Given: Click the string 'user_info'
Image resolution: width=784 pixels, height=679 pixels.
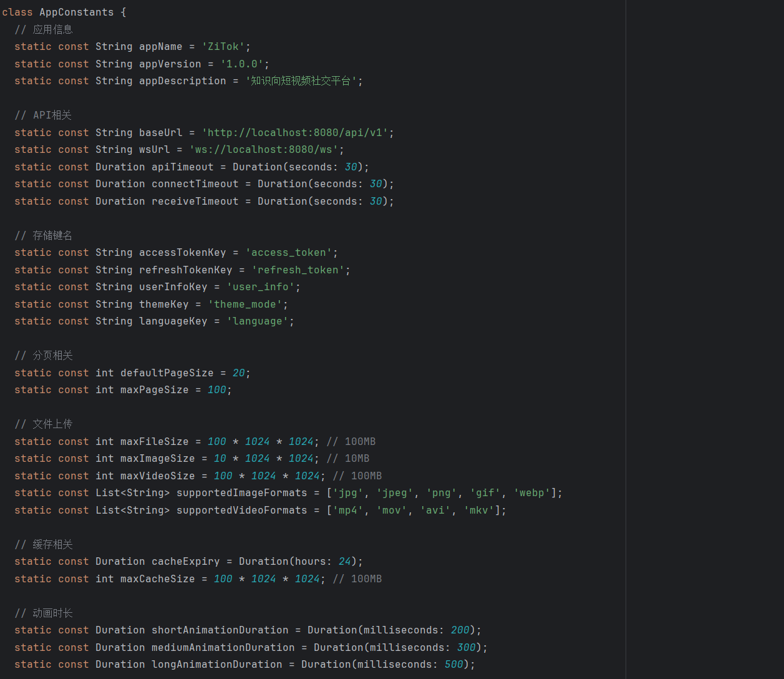Looking at the screenshot, I should [x=261, y=287].
